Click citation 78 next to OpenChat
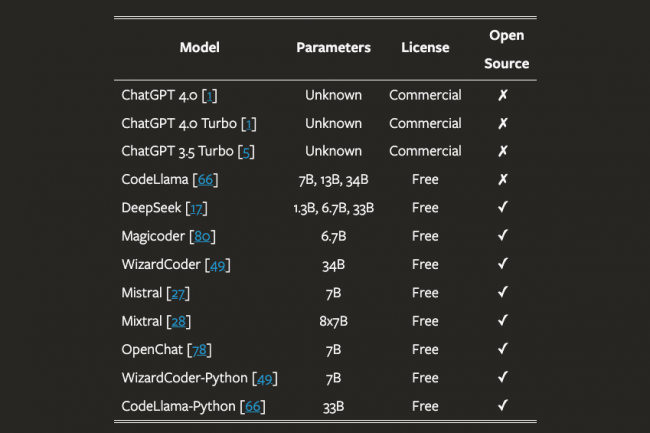Image resolution: width=650 pixels, height=433 pixels. (200, 349)
